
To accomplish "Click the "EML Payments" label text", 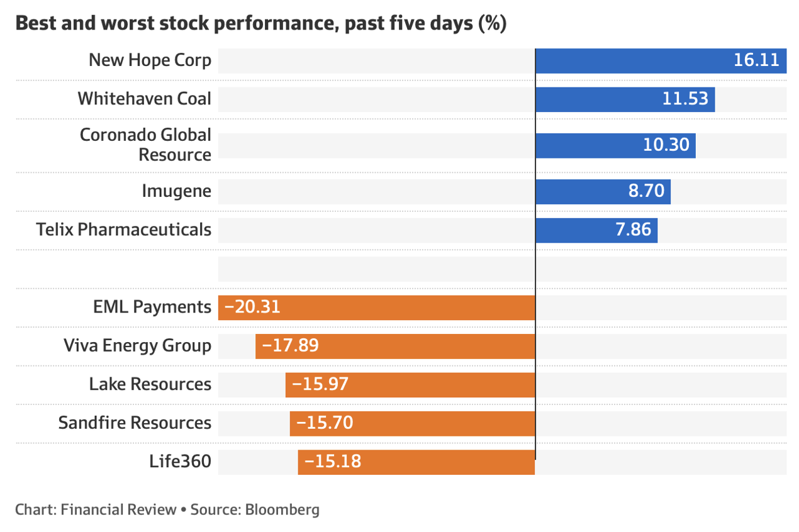I will point(151,308).
